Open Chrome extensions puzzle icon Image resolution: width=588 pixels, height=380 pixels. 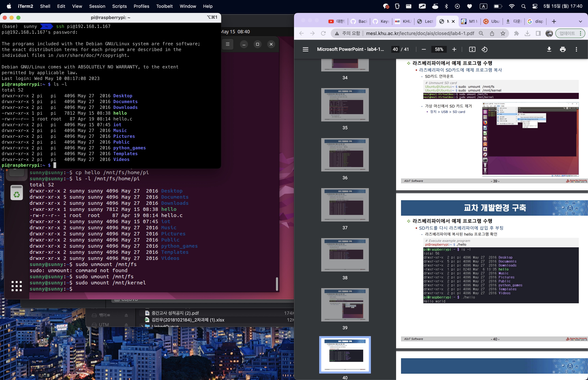click(x=516, y=33)
